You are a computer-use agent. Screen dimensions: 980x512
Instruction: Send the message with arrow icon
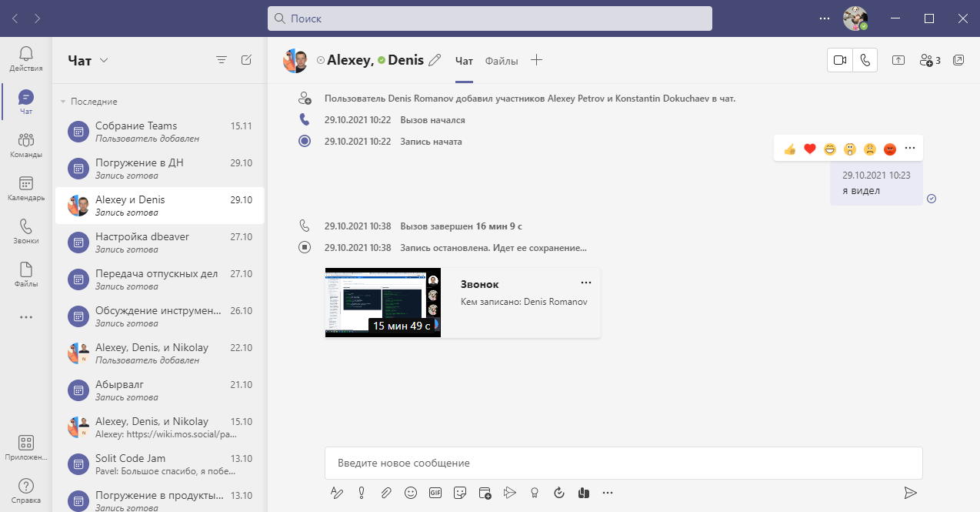[910, 493]
